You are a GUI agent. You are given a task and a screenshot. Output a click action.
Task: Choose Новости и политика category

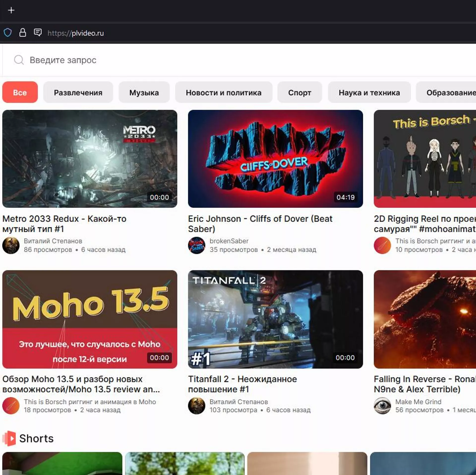click(224, 92)
